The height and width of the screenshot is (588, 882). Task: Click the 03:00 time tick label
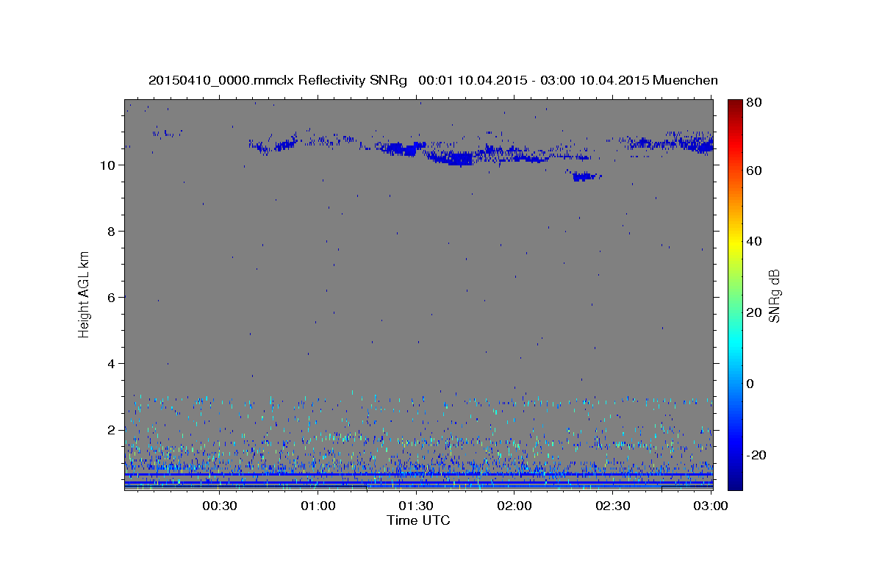tap(711, 506)
